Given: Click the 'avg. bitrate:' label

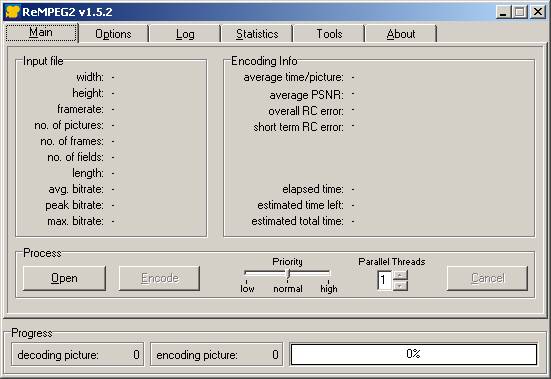Looking at the screenshot, I should coord(76,189).
